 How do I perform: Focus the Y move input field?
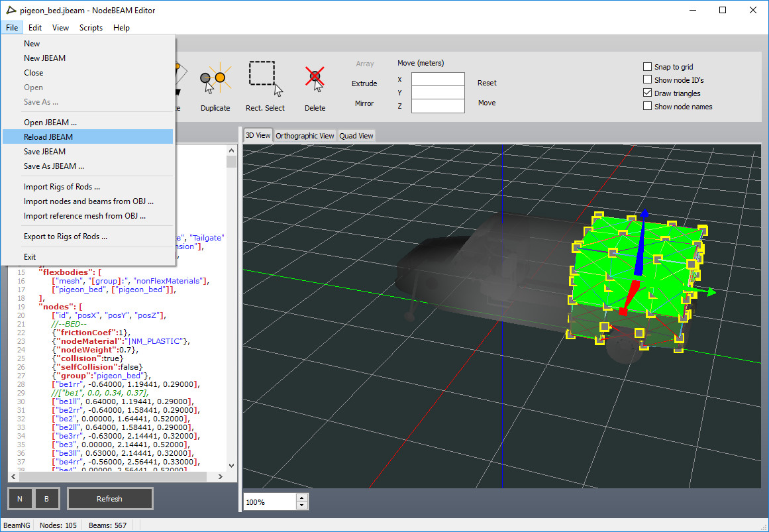[438, 92]
